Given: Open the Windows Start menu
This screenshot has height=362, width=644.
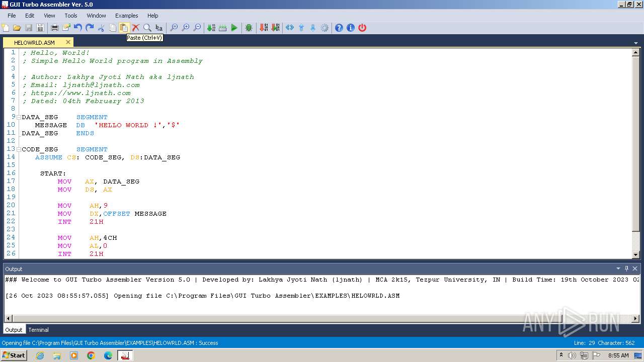Looking at the screenshot, I should [x=14, y=355].
